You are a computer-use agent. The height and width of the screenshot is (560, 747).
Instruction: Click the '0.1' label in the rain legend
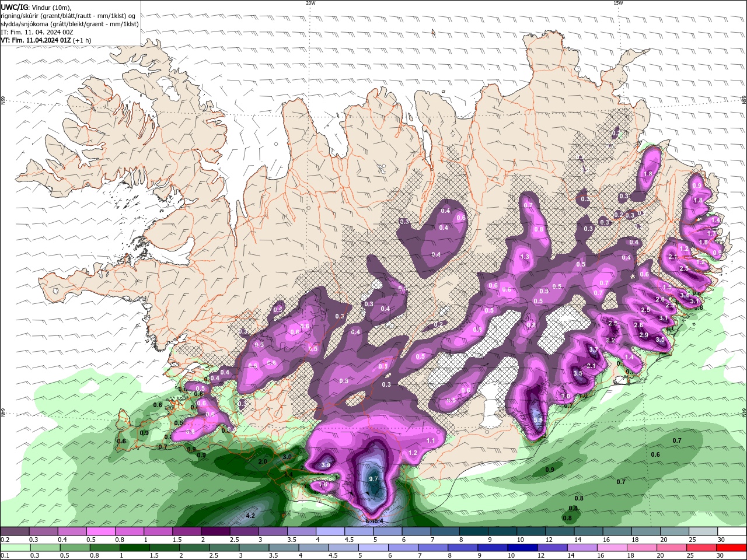pos(5,556)
